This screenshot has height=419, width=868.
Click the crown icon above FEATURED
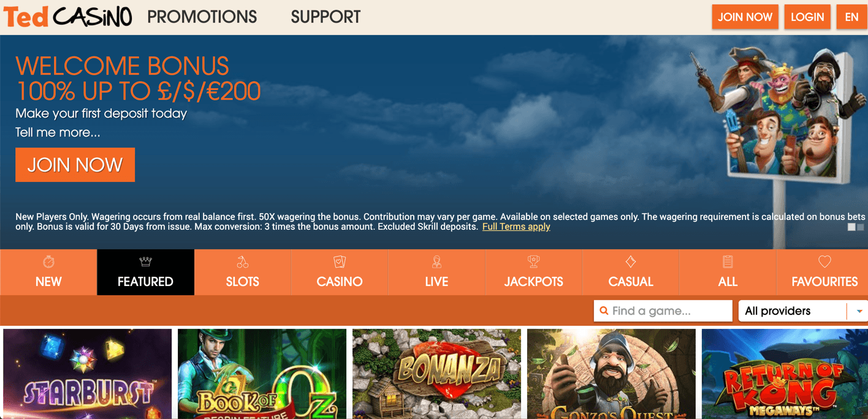point(145,262)
